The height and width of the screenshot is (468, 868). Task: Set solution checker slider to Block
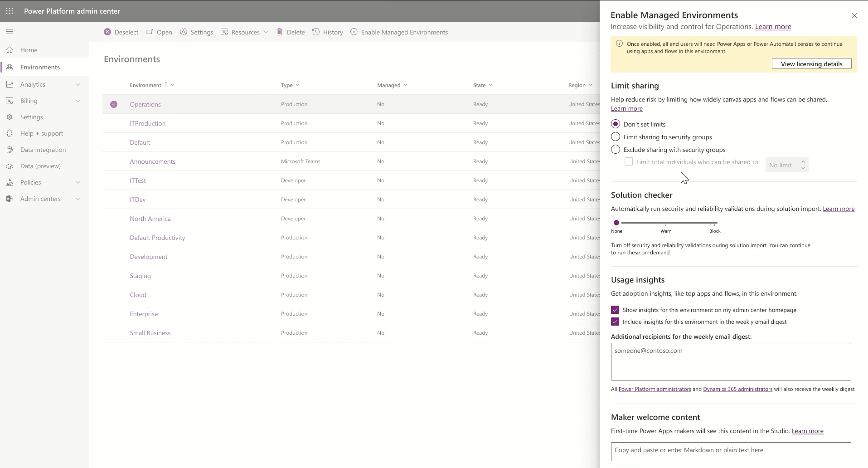click(x=715, y=223)
